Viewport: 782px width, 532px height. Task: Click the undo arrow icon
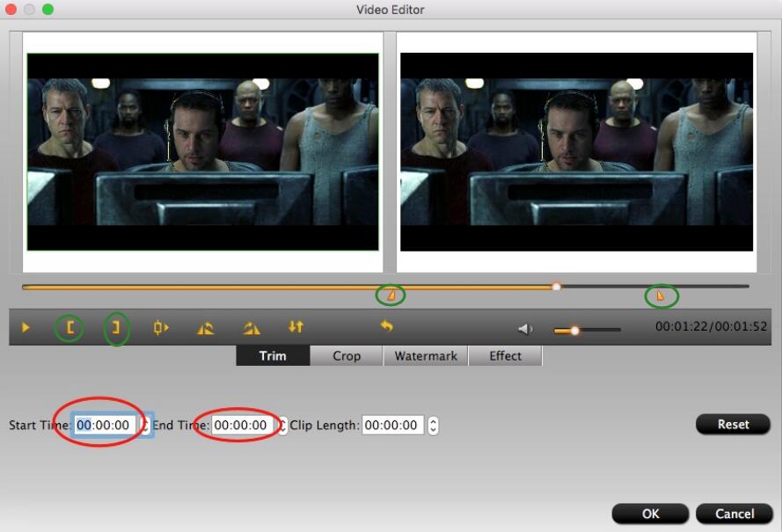tap(386, 327)
